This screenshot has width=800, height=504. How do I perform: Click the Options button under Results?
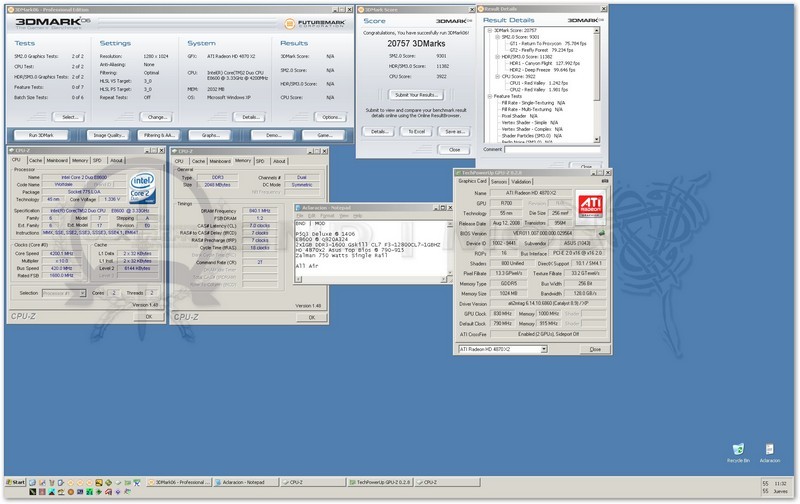click(x=331, y=117)
